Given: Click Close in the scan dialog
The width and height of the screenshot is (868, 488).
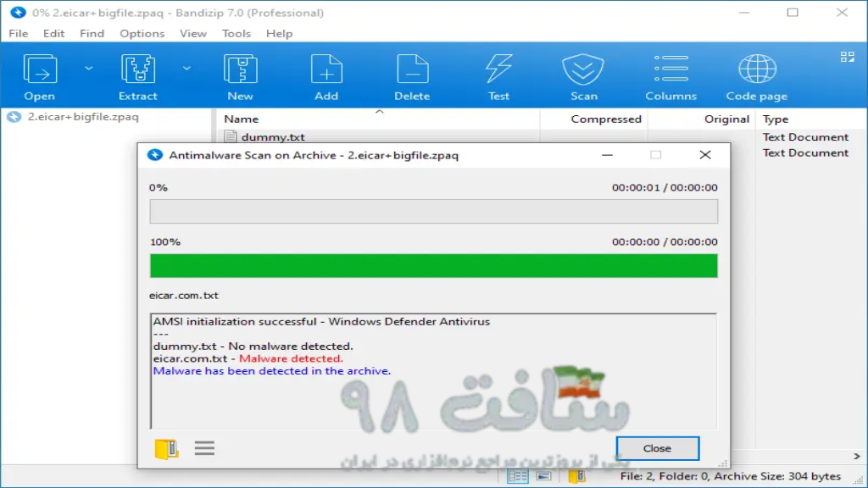Looking at the screenshot, I should (x=657, y=448).
